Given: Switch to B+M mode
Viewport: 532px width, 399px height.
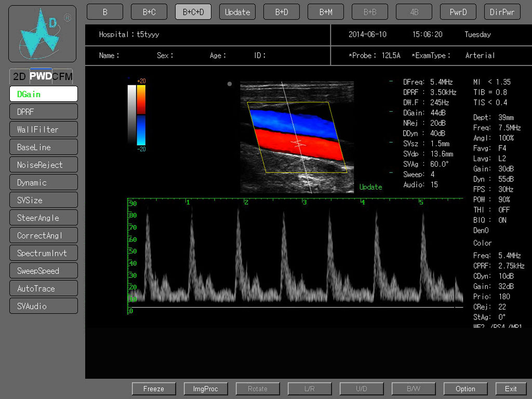Looking at the screenshot, I should [x=326, y=12].
